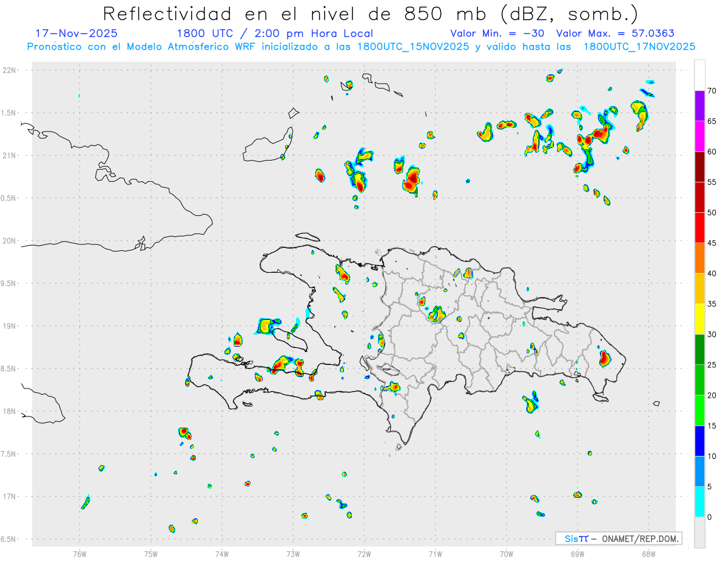This screenshot has width=728, height=562.
Task: Click the colorbar scale value '55'
Action: pyautogui.click(x=712, y=182)
